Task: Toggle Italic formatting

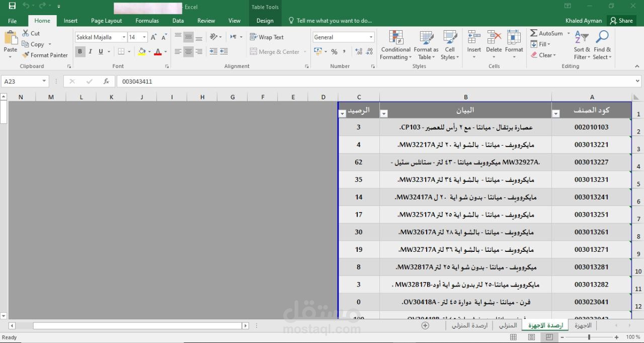Action: click(x=90, y=51)
